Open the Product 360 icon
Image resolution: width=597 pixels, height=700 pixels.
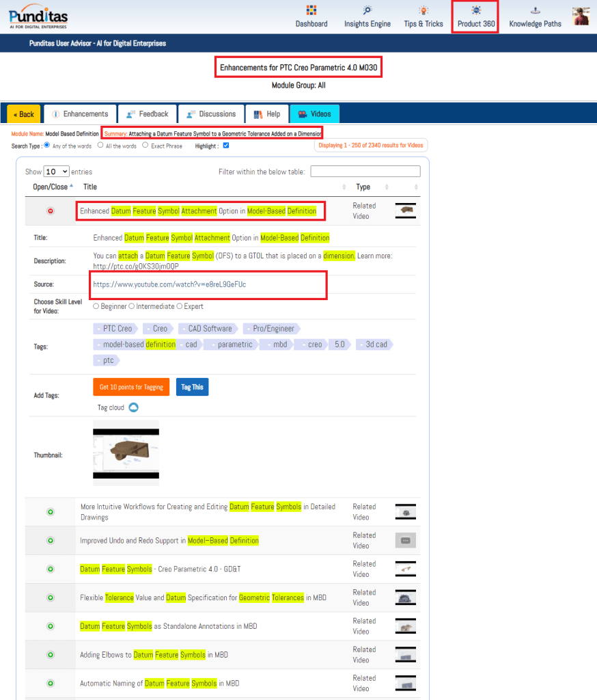click(x=476, y=10)
